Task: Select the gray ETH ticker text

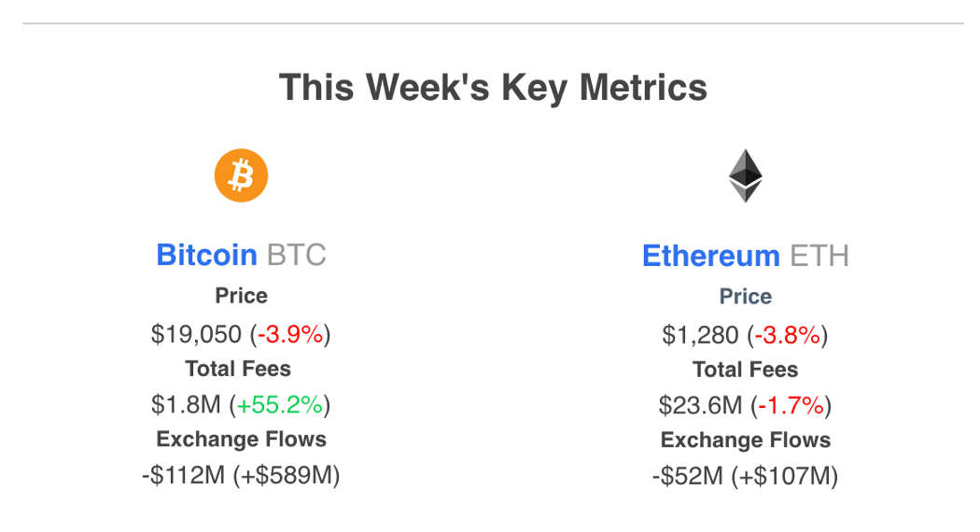Action: point(819,256)
